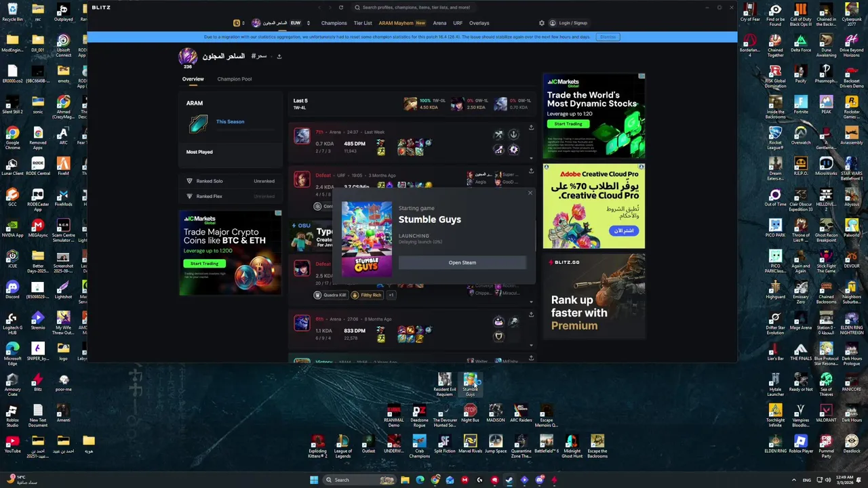Share the profile via upload icon
This screenshot has height=488, width=868.
279,56
